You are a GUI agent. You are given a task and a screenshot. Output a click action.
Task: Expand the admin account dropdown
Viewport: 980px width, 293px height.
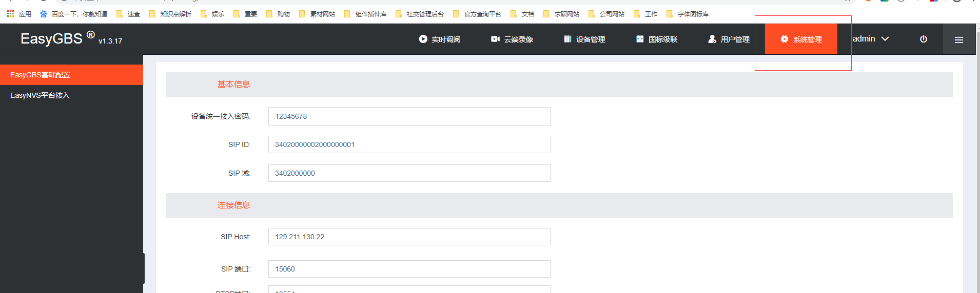pos(871,39)
